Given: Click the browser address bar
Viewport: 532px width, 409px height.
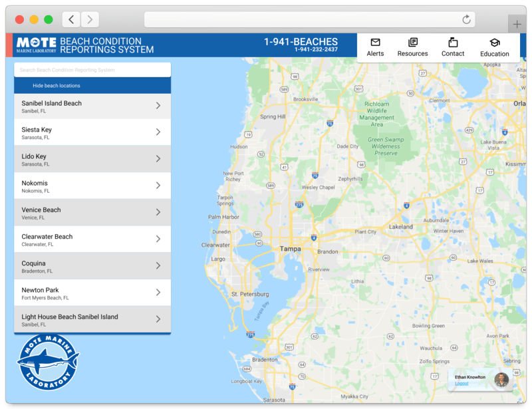Looking at the screenshot, I should (309, 19).
